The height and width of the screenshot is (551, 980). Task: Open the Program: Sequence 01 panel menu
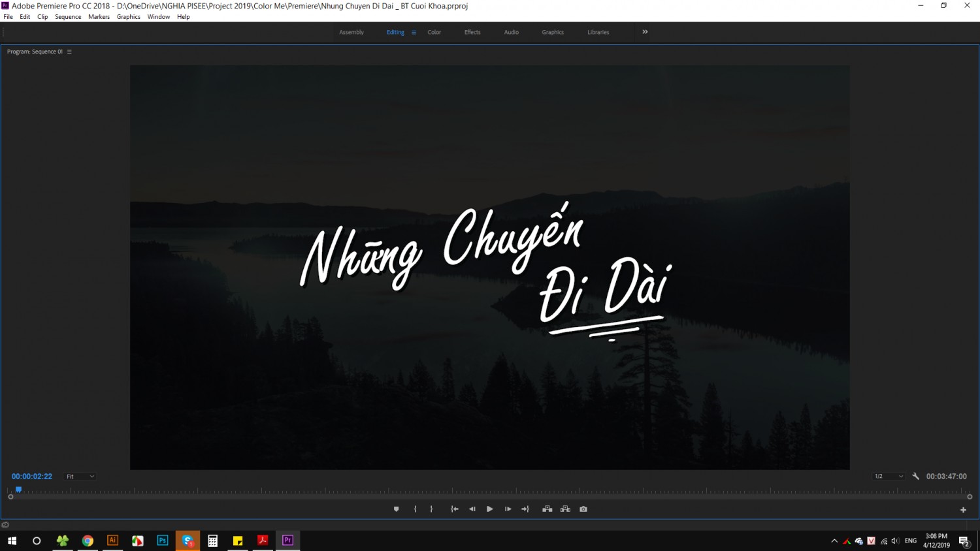69,52
